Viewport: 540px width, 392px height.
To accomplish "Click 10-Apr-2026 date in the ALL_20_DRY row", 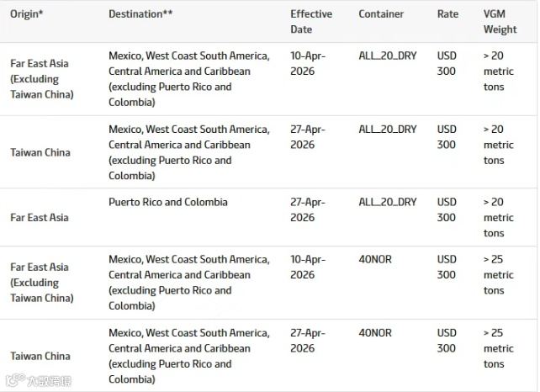I will pyautogui.click(x=308, y=63).
